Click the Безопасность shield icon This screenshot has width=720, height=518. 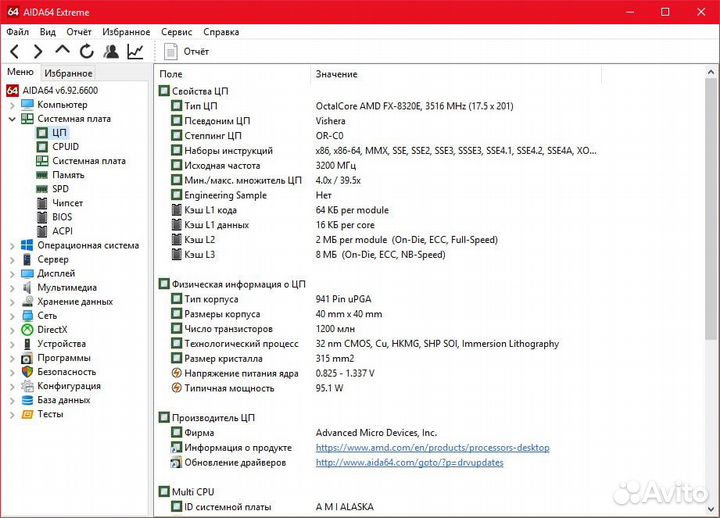click(28, 372)
